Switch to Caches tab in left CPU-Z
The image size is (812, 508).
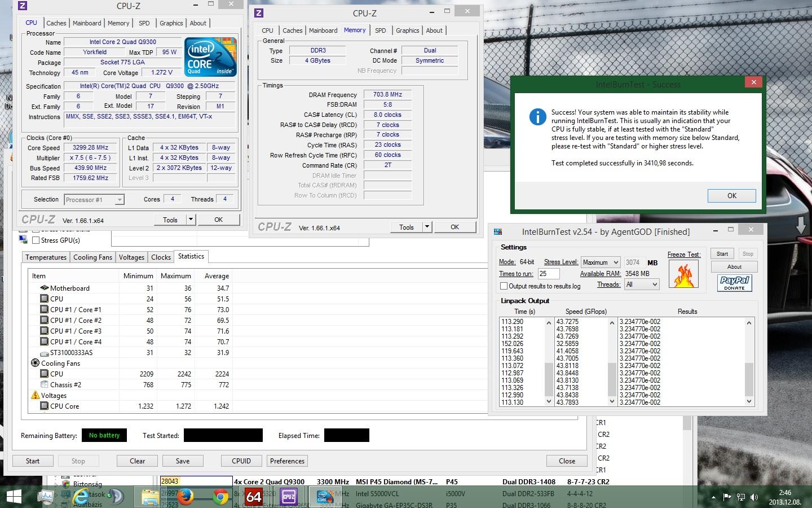pos(56,23)
